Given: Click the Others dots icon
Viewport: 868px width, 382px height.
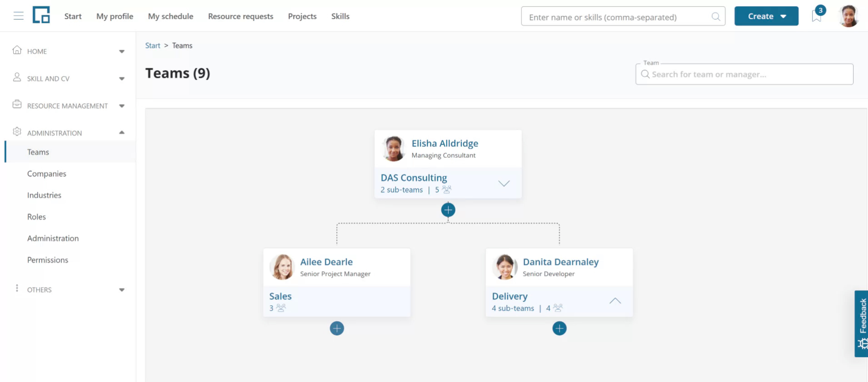Looking at the screenshot, I should [17, 288].
